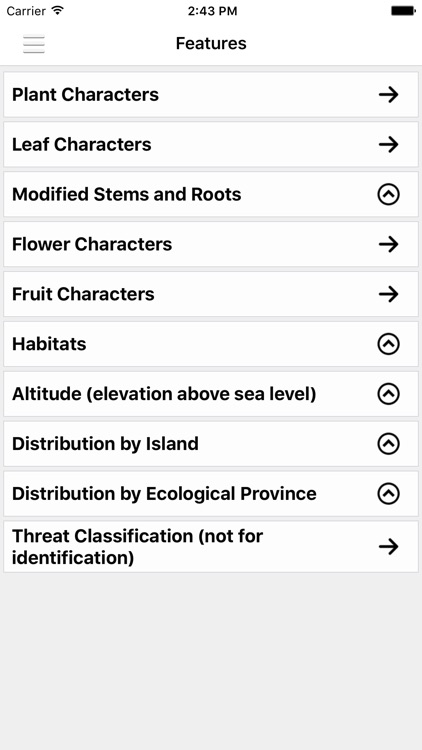This screenshot has width=422, height=750.
Task: Tap the arrow icon beside Leaf Characters
Action: [x=389, y=144]
